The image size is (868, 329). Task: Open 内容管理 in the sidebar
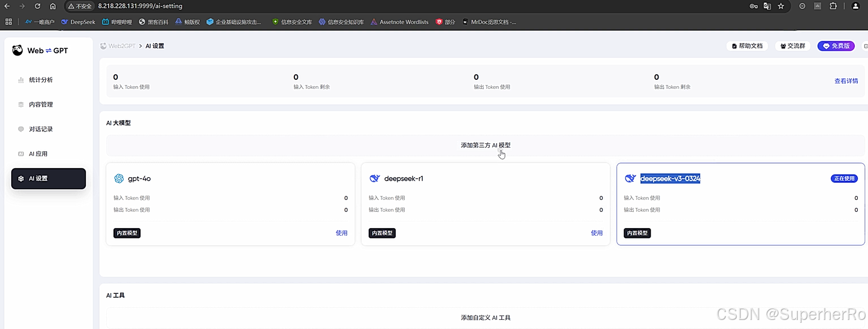[x=49, y=105]
